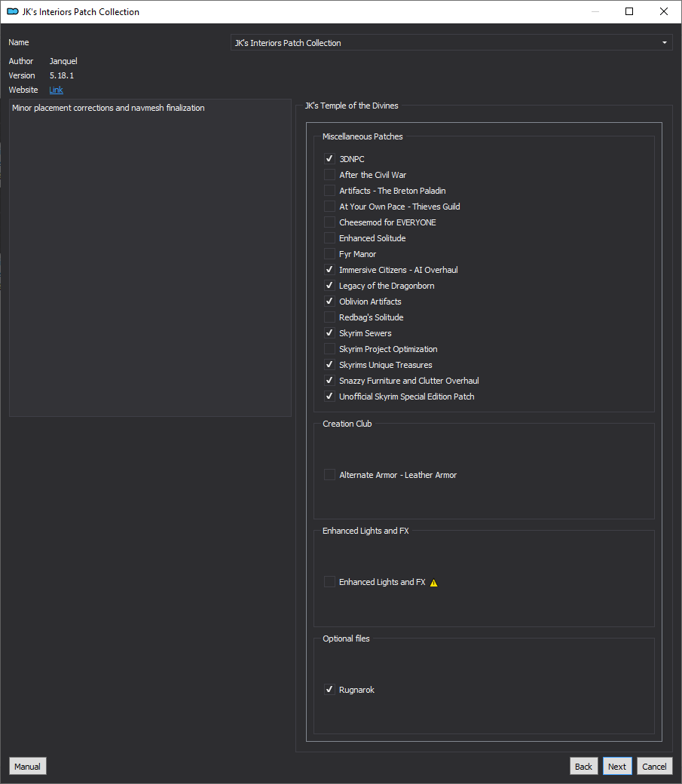
Task: Cancel the installation
Action: (x=655, y=766)
